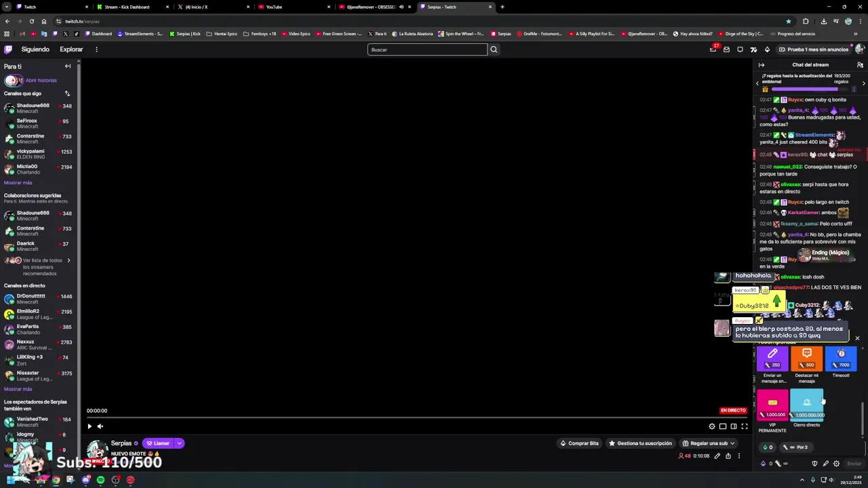This screenshot has height=488, width=868.
Task: Click the Enviar chat send button
Action: [854, 464]
